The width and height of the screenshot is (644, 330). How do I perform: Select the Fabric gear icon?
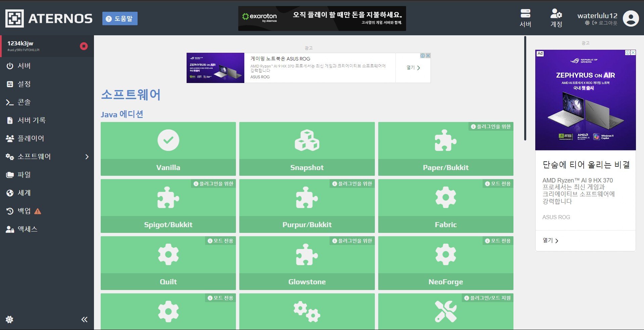[x=446, y=197]
